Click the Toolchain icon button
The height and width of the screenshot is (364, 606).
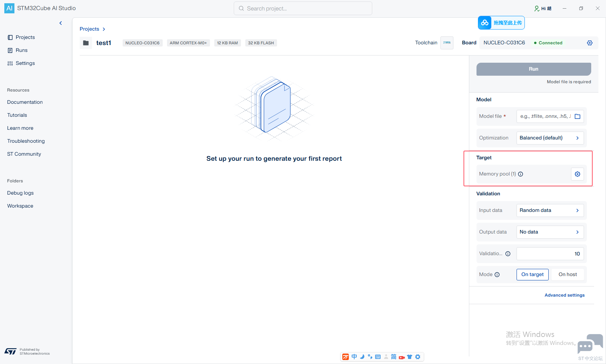[x=447, y=43]
